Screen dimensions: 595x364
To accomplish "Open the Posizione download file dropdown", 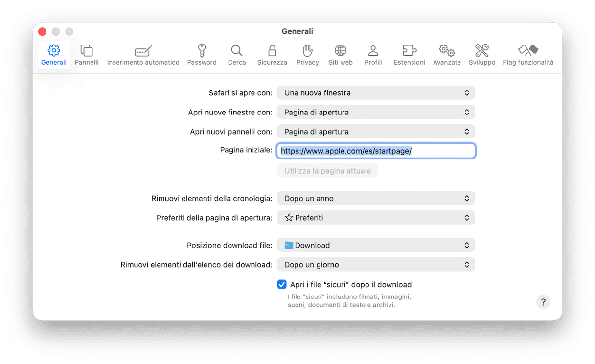I will coord(376,245).
